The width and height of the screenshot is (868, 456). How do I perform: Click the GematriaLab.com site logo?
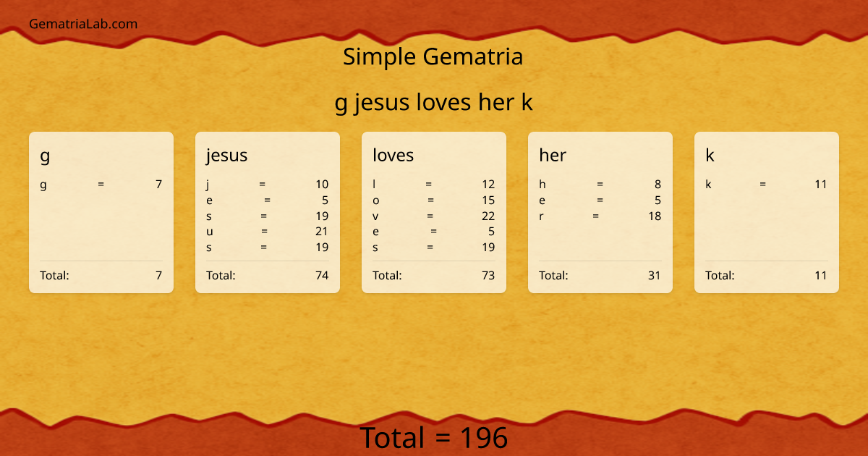pos(82,23)
